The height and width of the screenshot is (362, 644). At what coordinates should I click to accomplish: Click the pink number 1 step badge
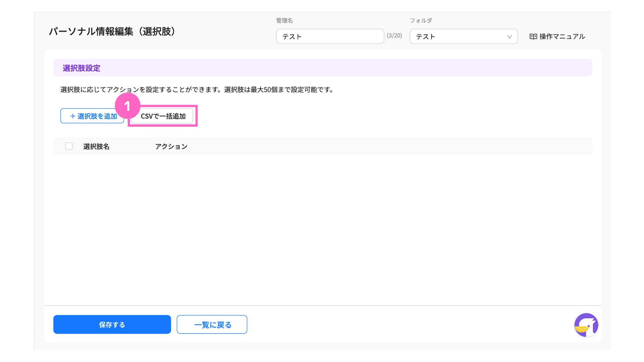point(127,106)
